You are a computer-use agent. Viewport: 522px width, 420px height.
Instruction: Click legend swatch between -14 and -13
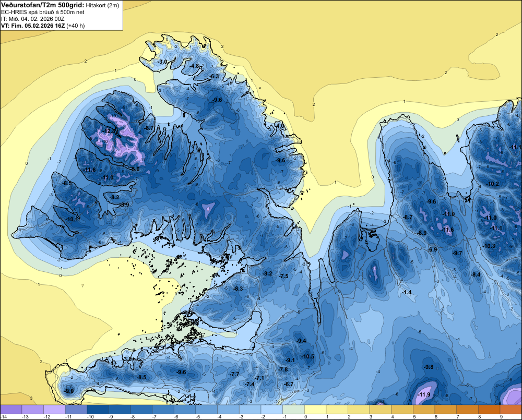11,410
